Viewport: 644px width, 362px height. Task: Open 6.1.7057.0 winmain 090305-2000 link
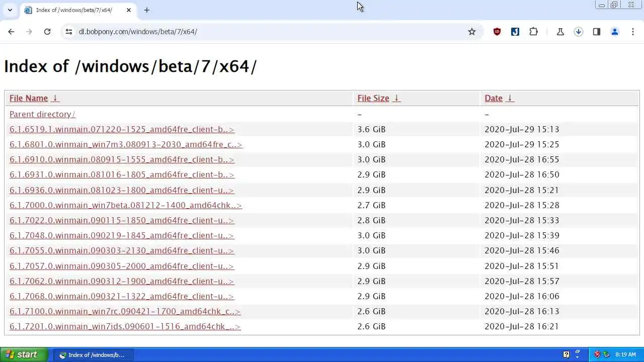[122, 266]
